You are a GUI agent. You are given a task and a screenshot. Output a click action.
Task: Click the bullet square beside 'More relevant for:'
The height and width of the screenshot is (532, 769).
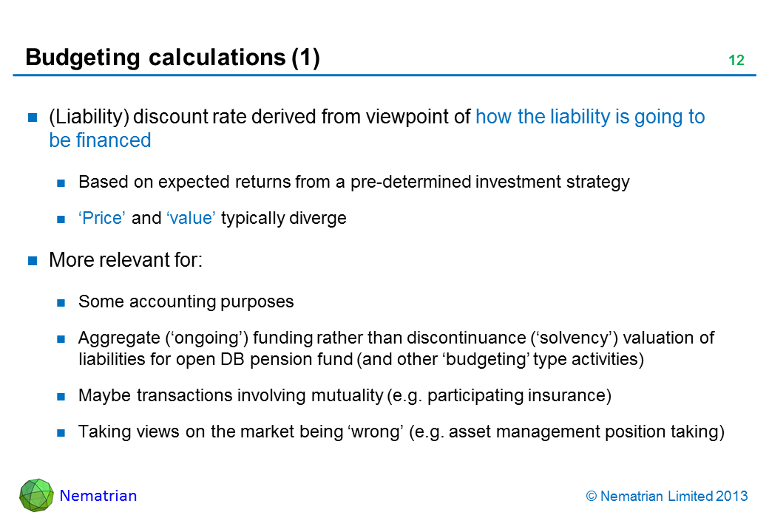[x=33, y=260]
